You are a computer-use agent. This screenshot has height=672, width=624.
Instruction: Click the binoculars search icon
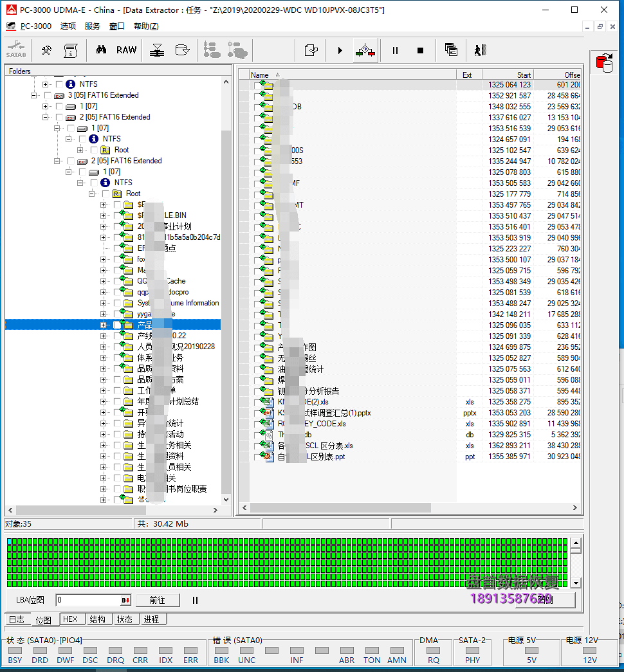click(101, 50)
